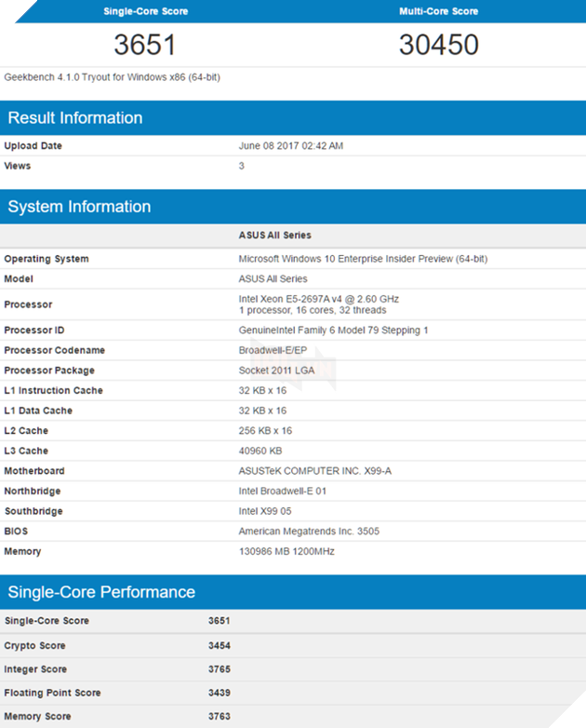Click the Single-Core Score value 3651 at top
This screenshot has height=728, width=586.
point(145,45)
